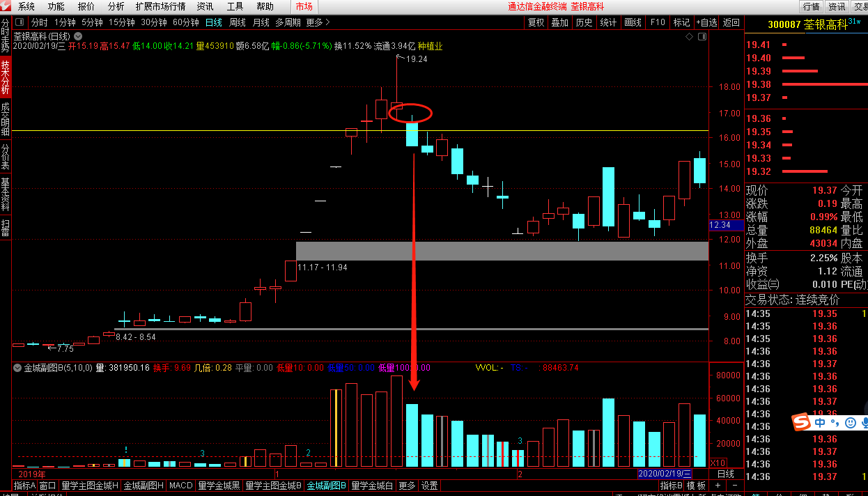Click the 窗口 bottom tab
Screen dimensions: 868x496
click(47, 486)
